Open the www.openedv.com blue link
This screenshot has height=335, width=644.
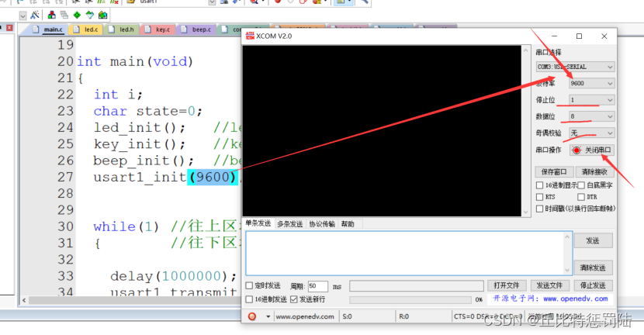pos(575,299)
